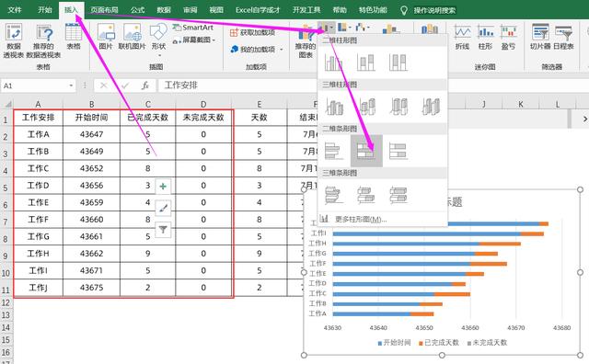Click the 开始时间 legend entry in chart

(394, 343)
